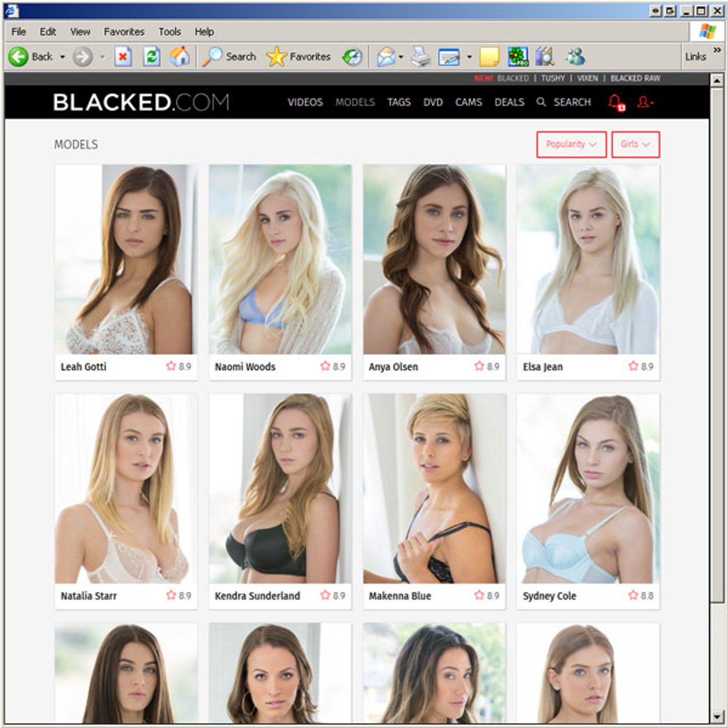This screenshot has width=728, height=728.
Task: Refresh the page with the Refresh icon
Action: (152, 57)
